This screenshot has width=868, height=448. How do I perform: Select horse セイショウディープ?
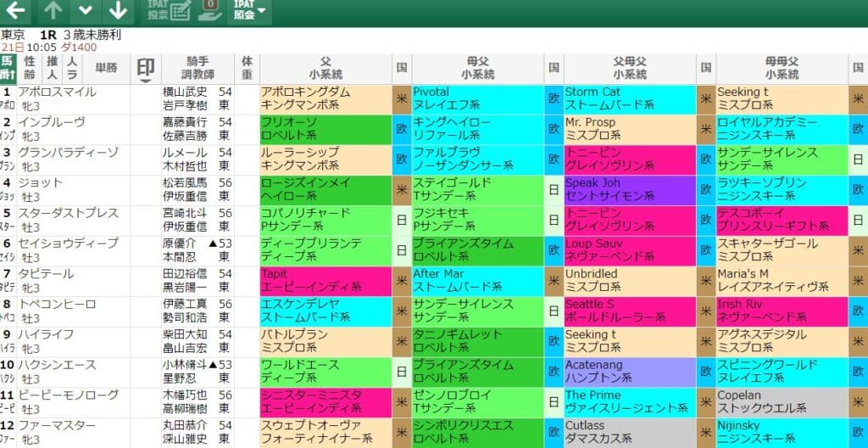coord(68,244)
